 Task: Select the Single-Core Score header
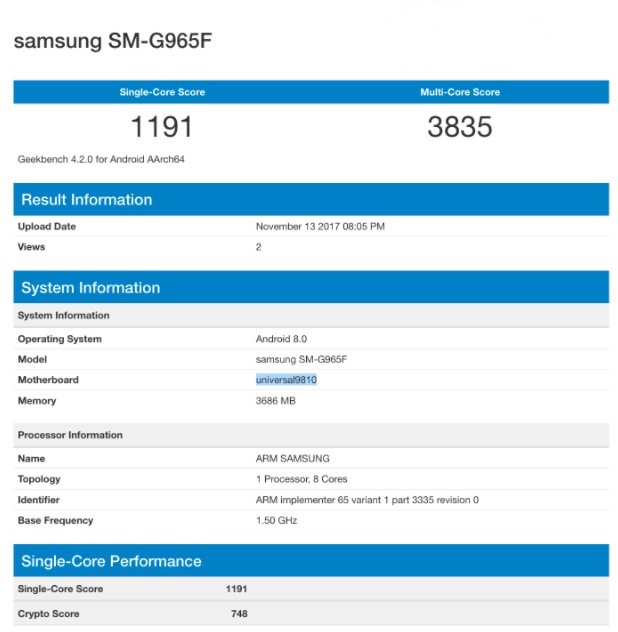[162, 92]
